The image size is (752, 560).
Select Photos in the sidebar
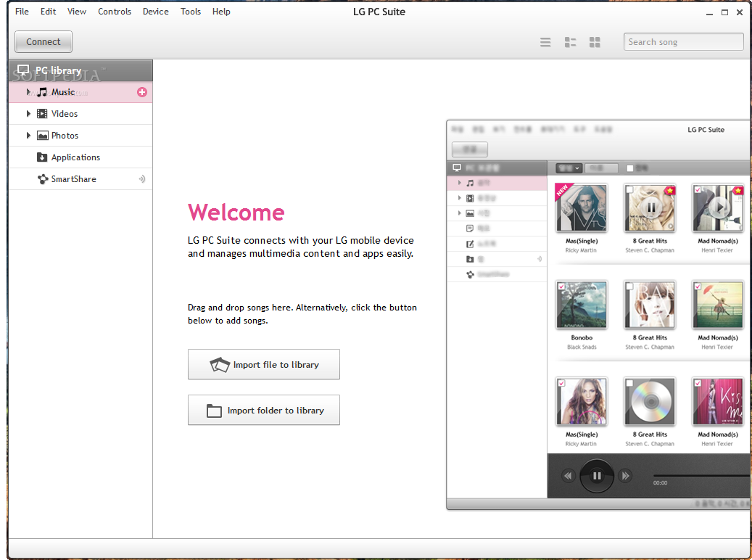[80, 136]
